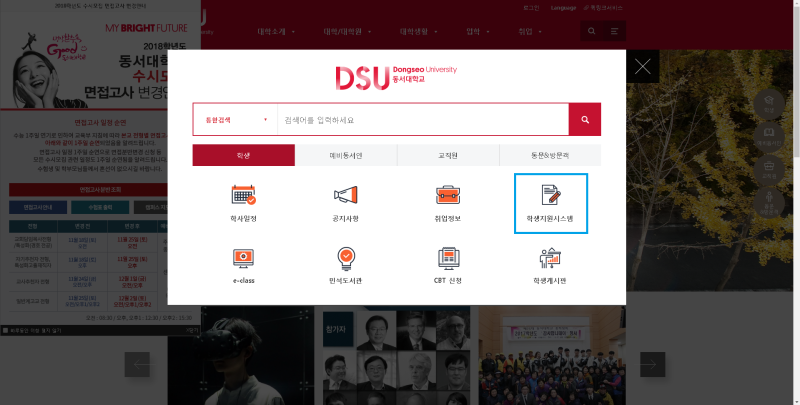
Task: Open the 학사일정 calendar icon
Action: pyautogui.click(x=243, y=195)
